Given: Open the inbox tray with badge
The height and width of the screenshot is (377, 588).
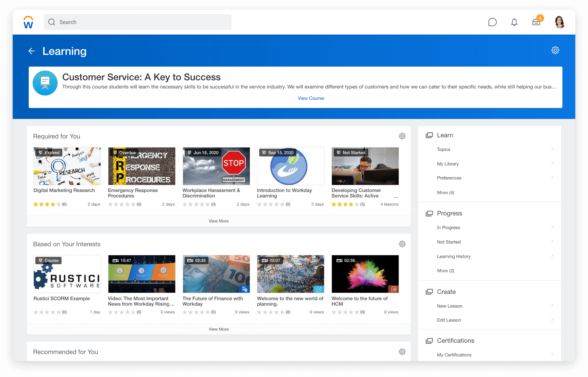Looking at the screenshot, I should (536, 22).
